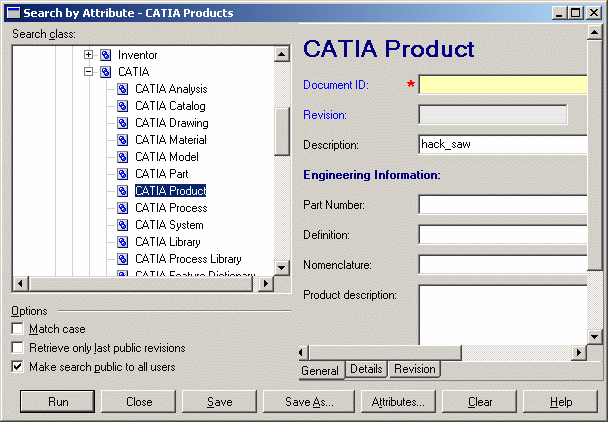Select the CATIA parent tree node
This screenshot has height=422, width=608.
[x=133, y=72]
